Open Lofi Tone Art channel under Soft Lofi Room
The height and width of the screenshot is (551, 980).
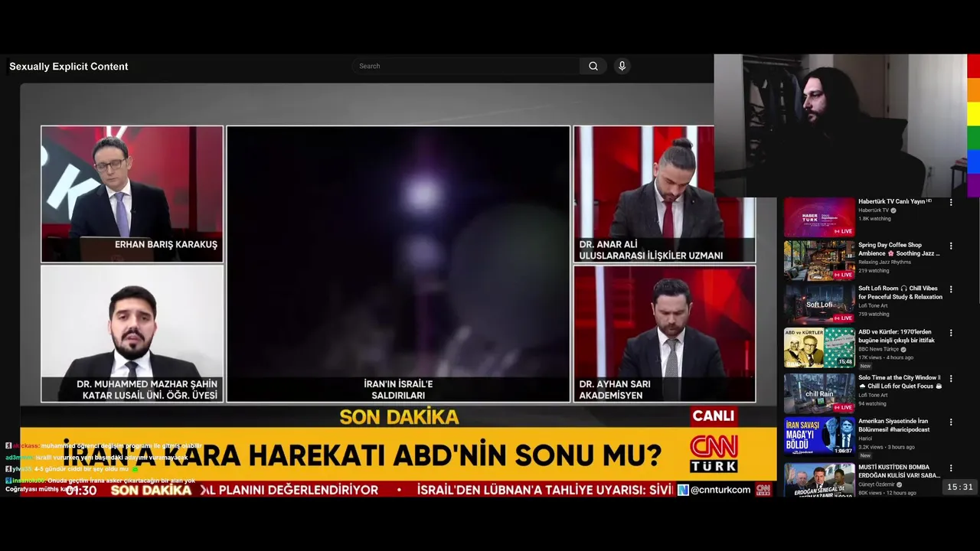(874, 305)
